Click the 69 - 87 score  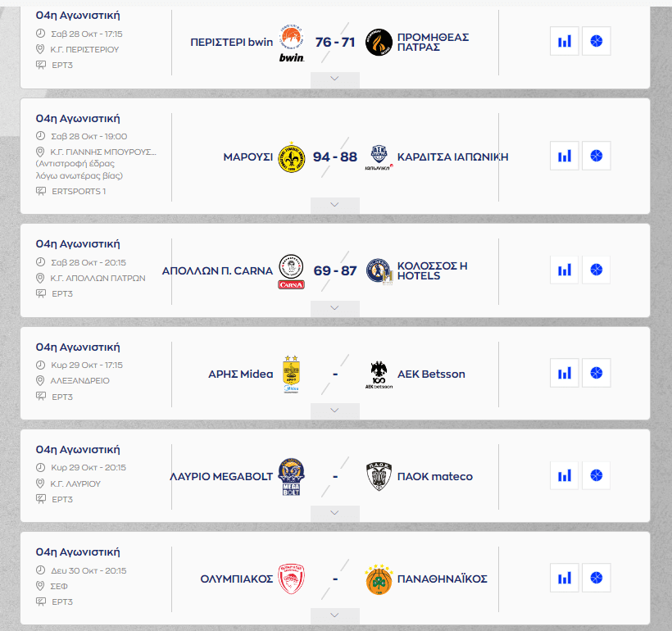335,270
